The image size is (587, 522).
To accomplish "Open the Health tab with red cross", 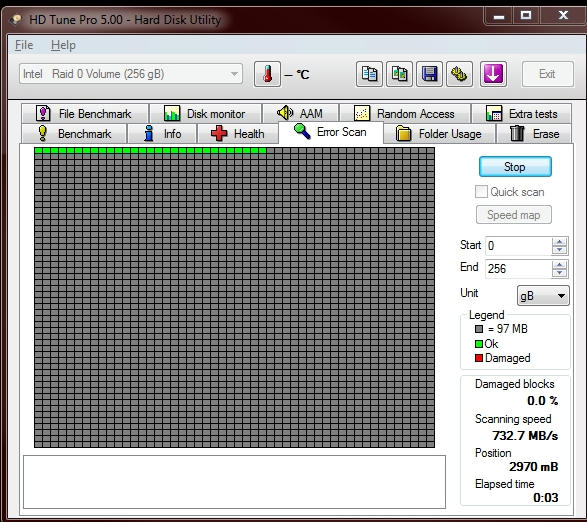I will 238,134.
